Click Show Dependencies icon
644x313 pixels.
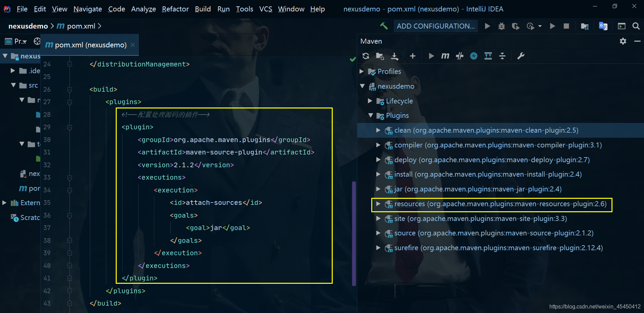(x=488, y=56)
